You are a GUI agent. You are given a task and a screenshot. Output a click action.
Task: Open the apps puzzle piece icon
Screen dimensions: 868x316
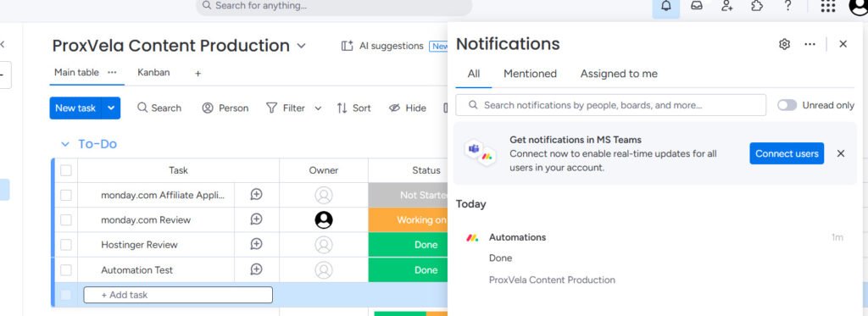pos(757,6)
